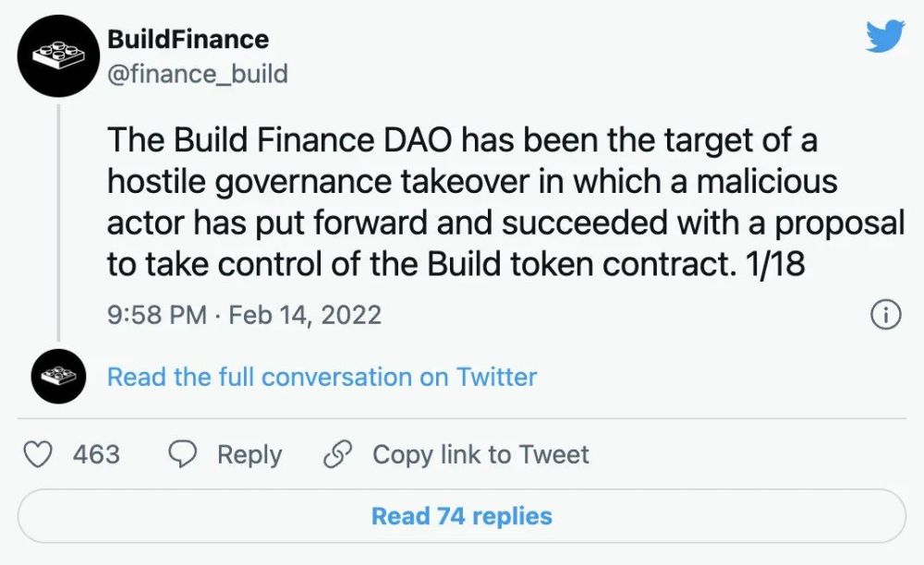Click the chain link copy icon
This screenshot has height=565, width=924.
click(x=339, y=454)
